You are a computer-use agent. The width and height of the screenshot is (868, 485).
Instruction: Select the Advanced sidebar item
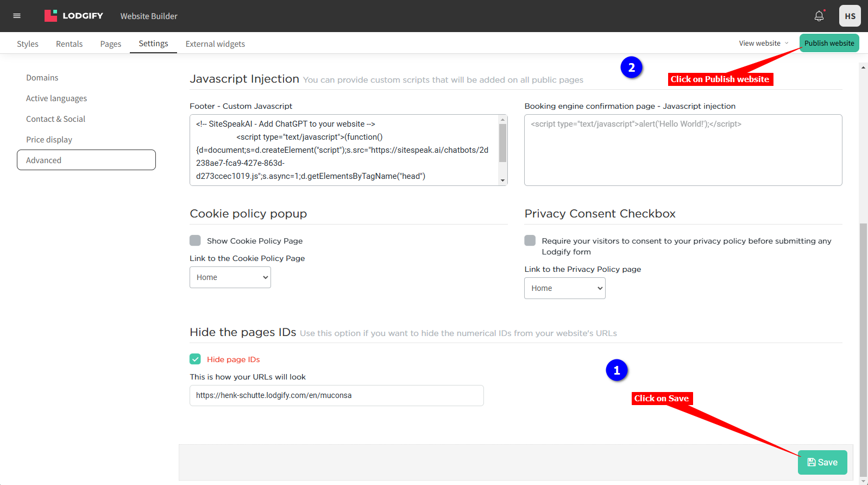click(86, 160)
